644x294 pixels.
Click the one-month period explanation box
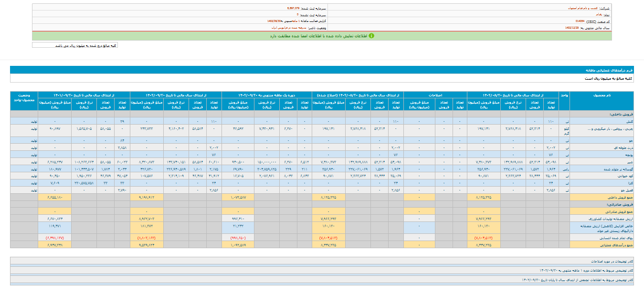tap(322, 271)
